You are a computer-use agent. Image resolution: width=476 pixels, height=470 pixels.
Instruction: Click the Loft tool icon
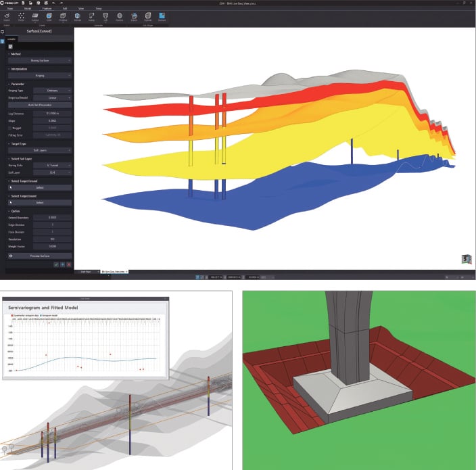click(x=105, y=17)
